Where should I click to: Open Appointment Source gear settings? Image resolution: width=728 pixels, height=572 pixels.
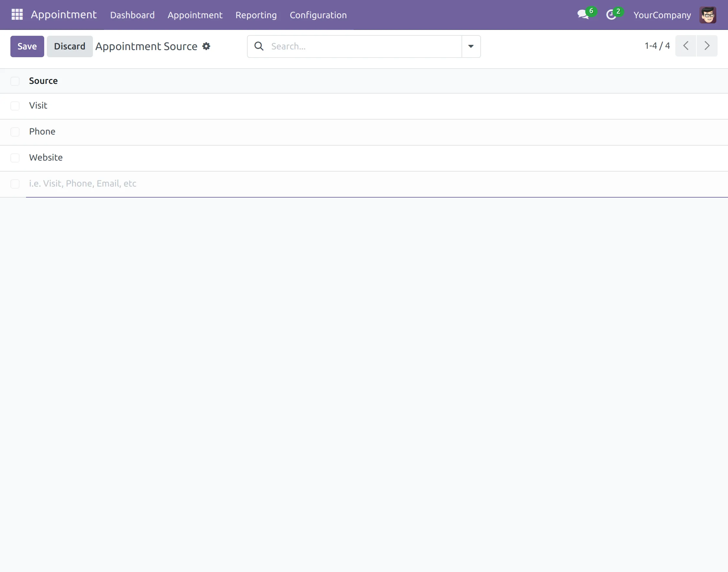tap(206, 46)
